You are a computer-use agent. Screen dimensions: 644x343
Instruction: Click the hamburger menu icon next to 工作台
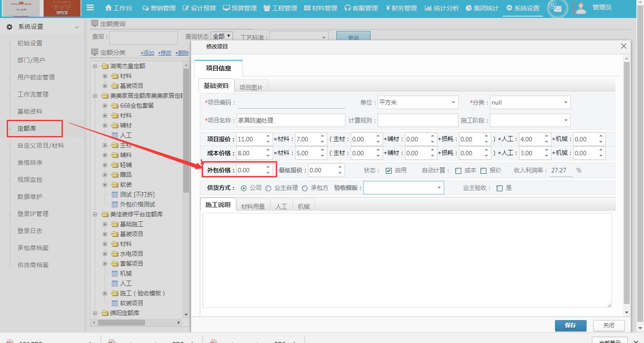[89, 8]
